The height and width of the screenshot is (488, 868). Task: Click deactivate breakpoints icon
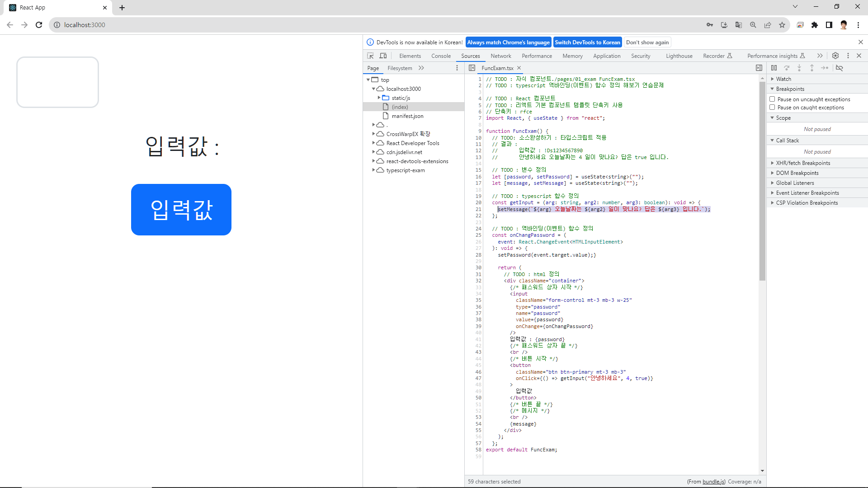coord(840,68)
